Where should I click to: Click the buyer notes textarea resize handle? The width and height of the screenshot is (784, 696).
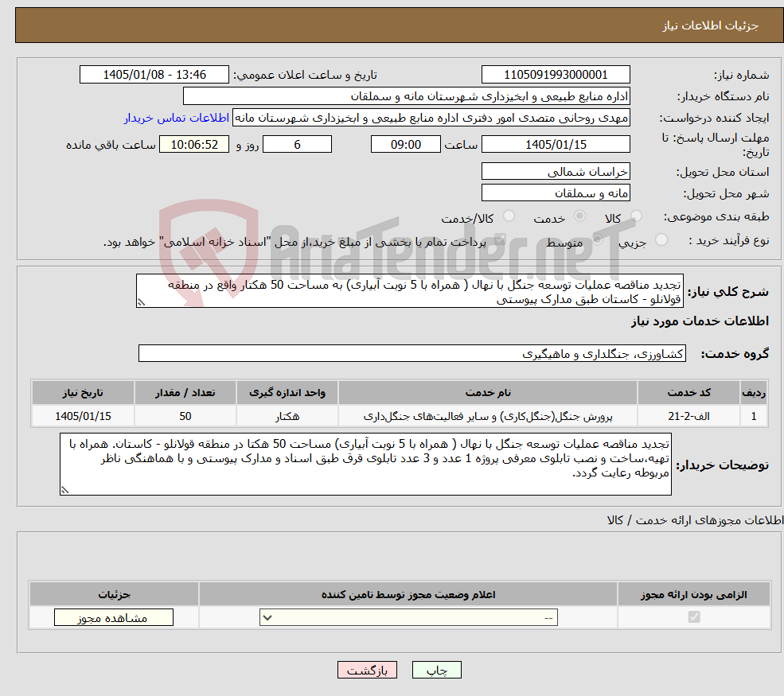tap(64, 490)
